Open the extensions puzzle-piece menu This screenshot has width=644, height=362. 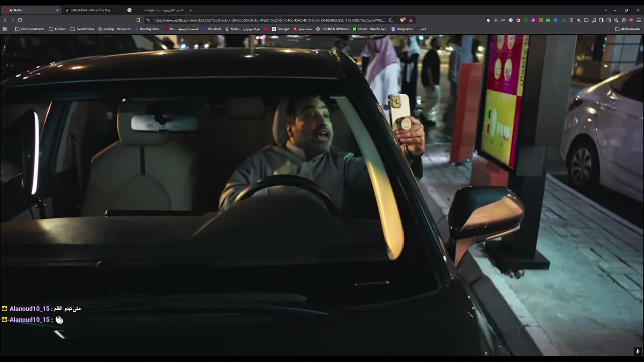point(586,20)
